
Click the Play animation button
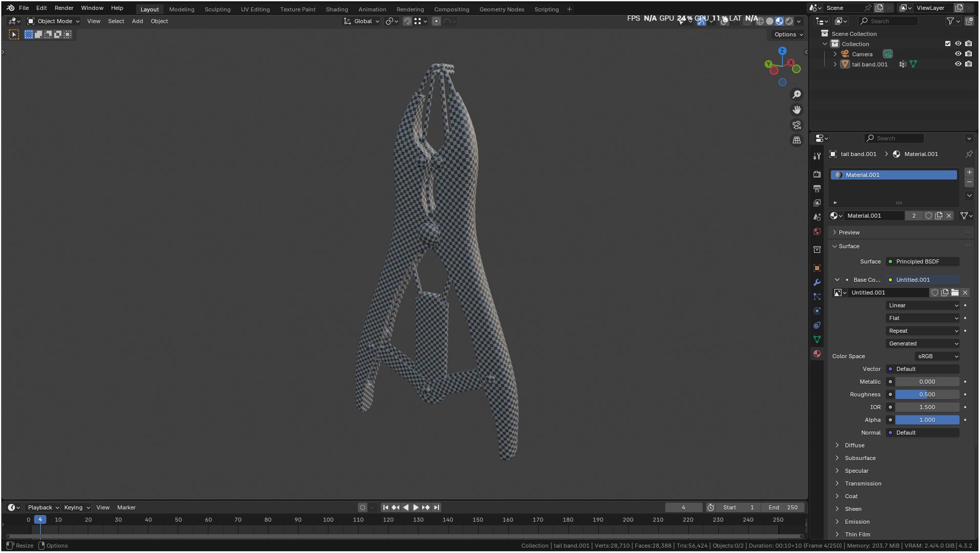(416, 508)
